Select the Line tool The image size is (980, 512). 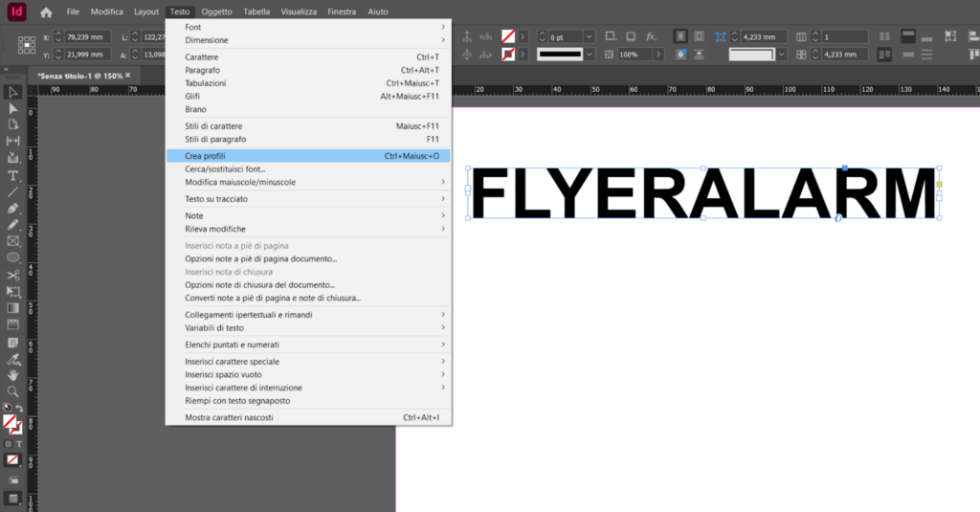click(x=13, y=191)
